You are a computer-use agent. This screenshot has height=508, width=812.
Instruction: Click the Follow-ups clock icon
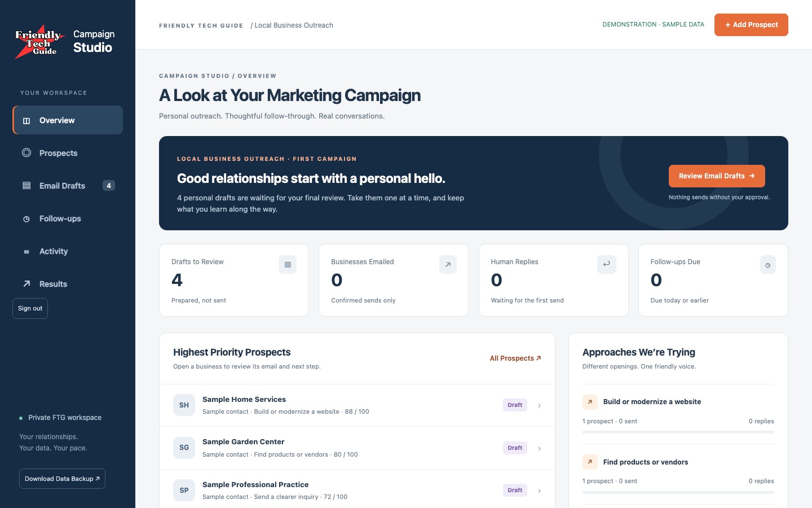pyautogui.click(x=27, y=219)
